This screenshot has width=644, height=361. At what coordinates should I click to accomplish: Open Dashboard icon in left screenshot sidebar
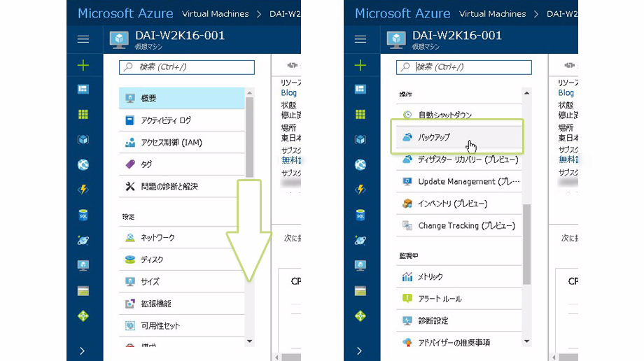[83, 89]
